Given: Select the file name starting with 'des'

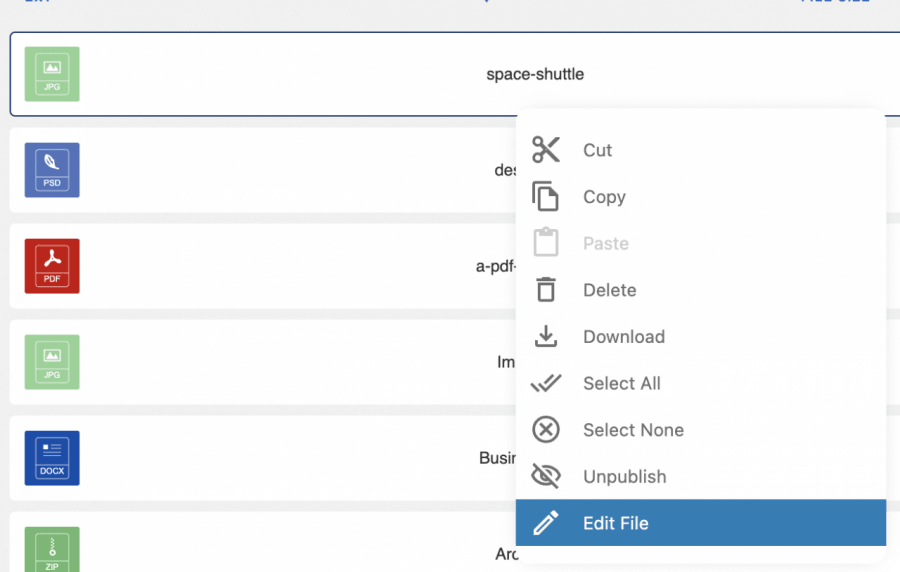Looking at the screenshot, I should click(505, 170).
